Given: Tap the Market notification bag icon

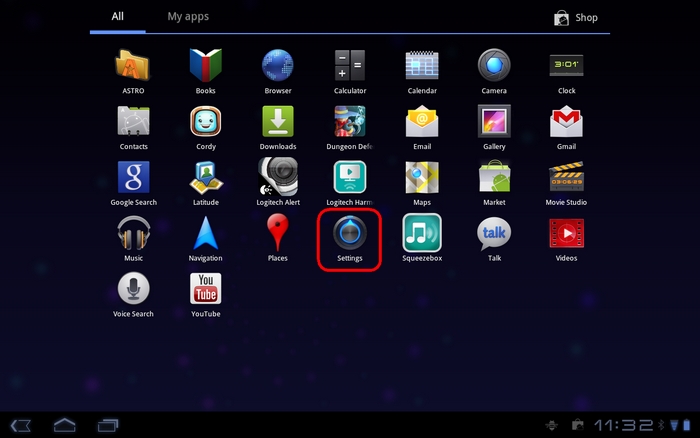Looking at the screenshot, I should (x=577, y=425).
